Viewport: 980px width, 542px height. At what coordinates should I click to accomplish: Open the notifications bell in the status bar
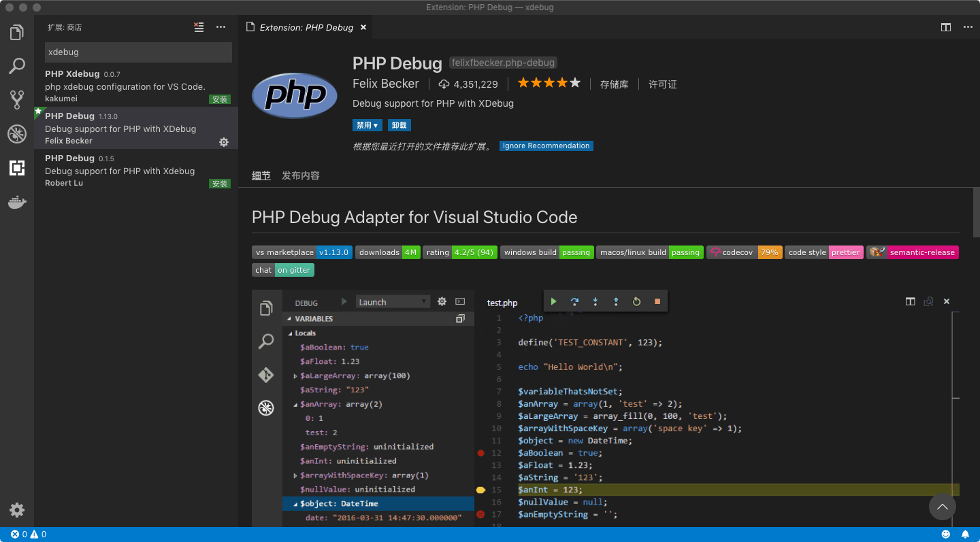pos(964,534)
